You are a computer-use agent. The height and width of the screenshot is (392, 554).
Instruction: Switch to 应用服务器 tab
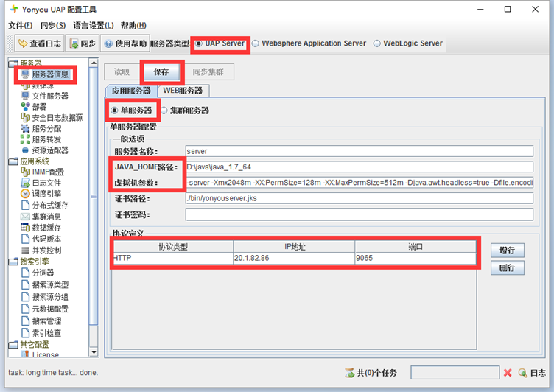click(131, 91)
